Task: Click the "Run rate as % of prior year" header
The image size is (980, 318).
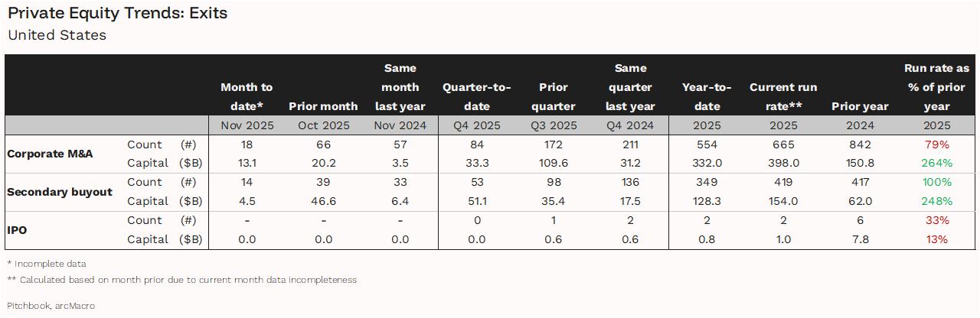Action: click(936, 87)
